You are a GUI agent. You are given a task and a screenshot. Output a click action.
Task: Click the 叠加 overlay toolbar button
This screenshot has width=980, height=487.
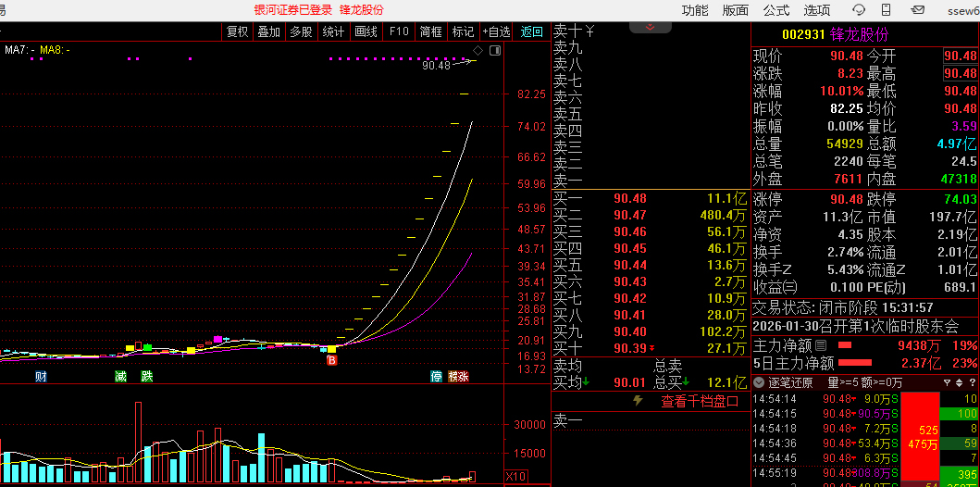click(x=268, y=31)
